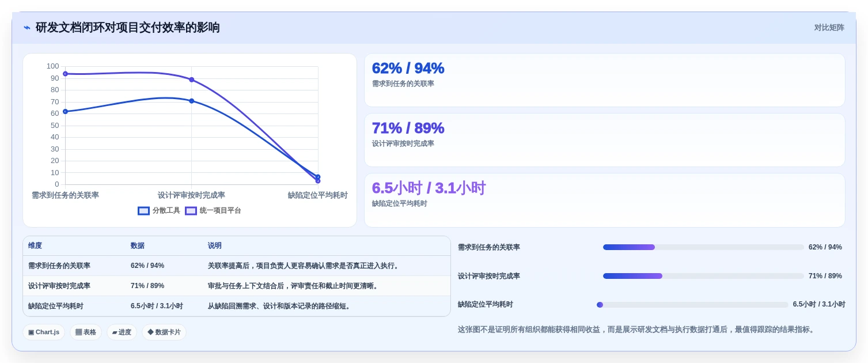The height and width of the screenshot is (363, 868).
Task: Click the 说明 column header
Action: tap(215, 245)
